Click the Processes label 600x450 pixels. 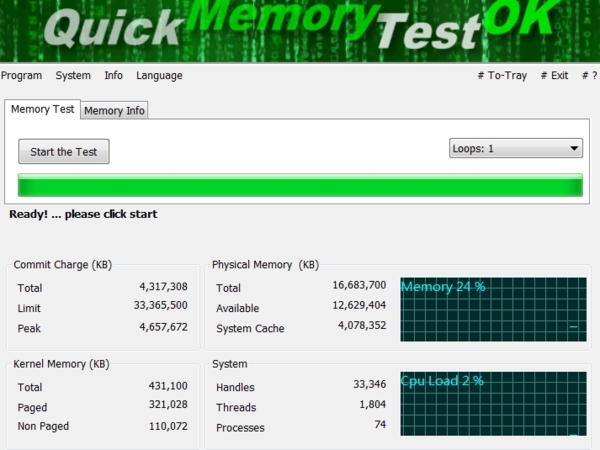[x=240, y=428]
